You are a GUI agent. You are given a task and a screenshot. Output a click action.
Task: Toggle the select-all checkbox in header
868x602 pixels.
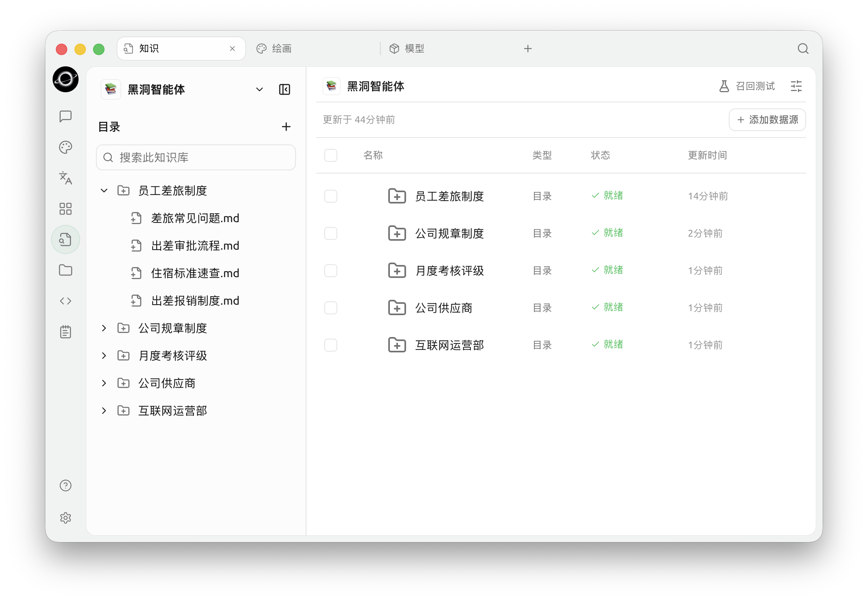331,155
